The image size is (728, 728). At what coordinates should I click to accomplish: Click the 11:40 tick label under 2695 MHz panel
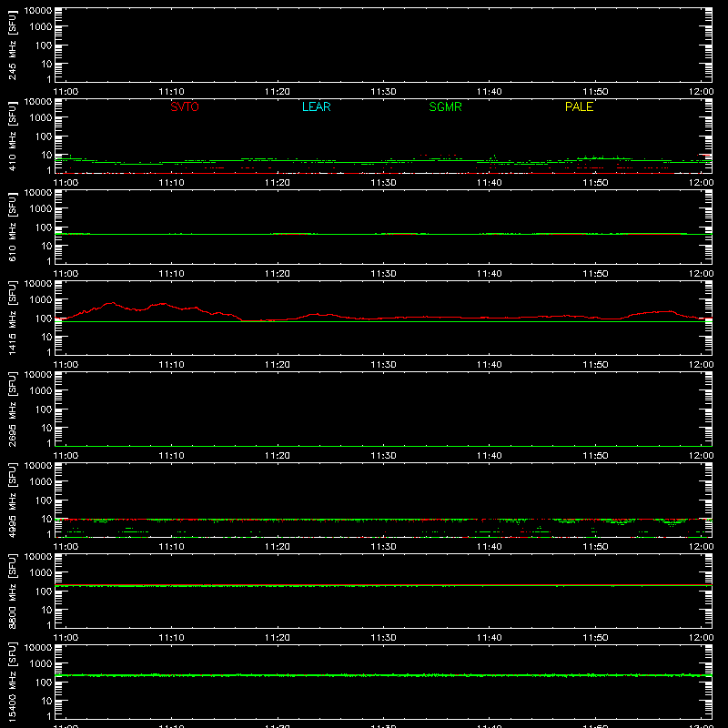click(x=489, y=456)
